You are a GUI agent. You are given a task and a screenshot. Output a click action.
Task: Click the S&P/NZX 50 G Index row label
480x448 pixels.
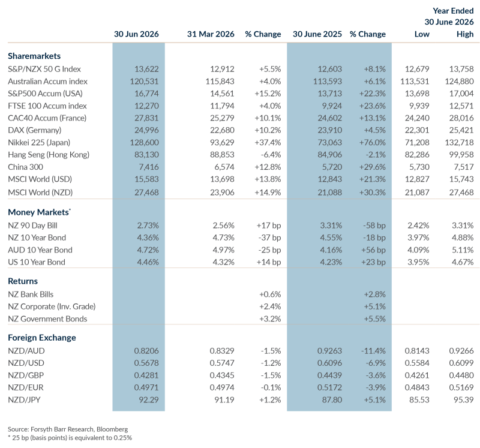pos(44,69)
